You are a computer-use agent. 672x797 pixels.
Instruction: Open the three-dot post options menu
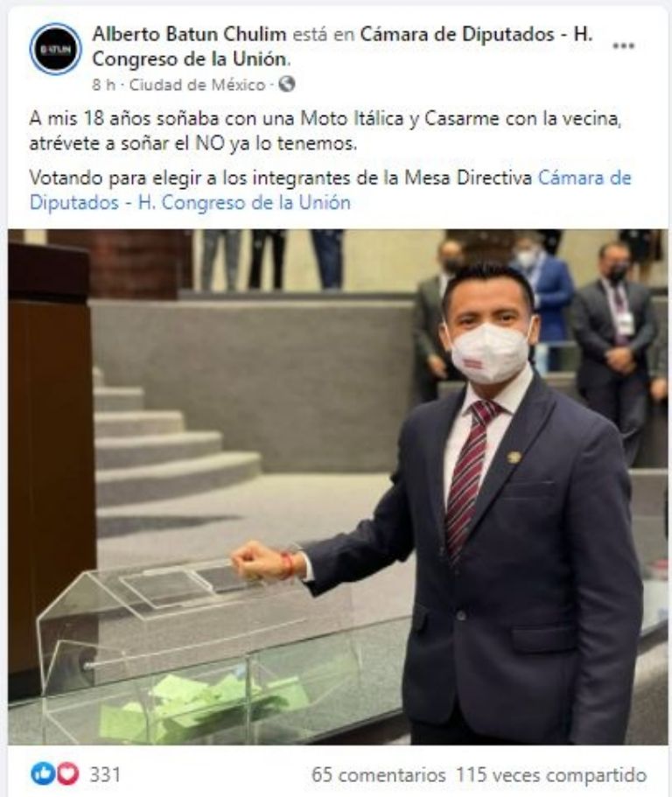point(623,45)
